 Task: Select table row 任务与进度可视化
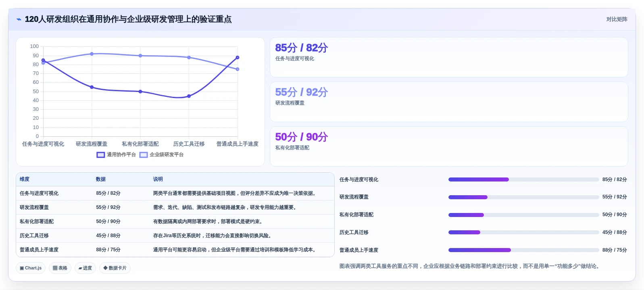175,194
